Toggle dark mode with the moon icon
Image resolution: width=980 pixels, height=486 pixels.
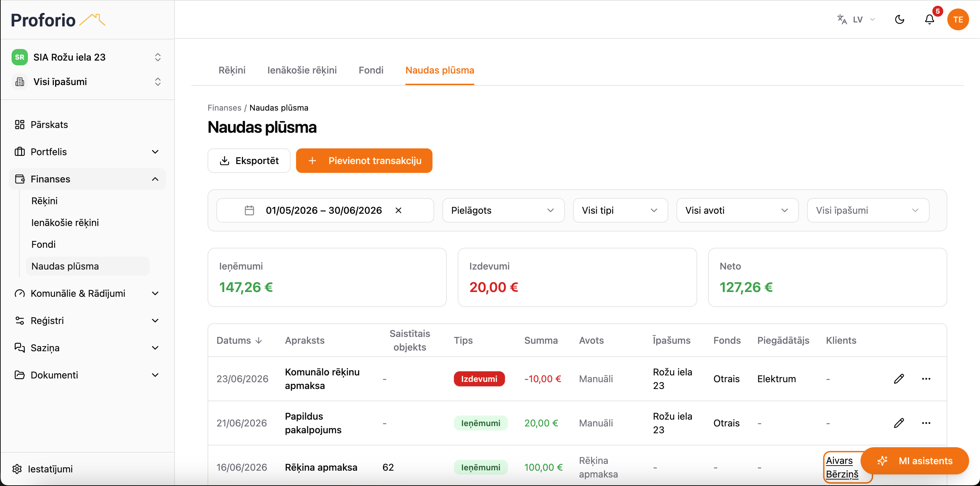pyautogui.click(x=899, y=19)
